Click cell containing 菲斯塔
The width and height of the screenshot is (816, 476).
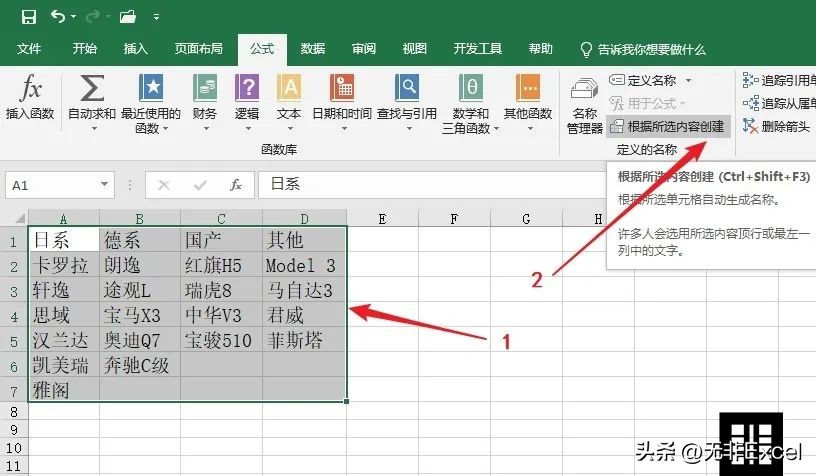pyautogui.click(x=304, y=340)
